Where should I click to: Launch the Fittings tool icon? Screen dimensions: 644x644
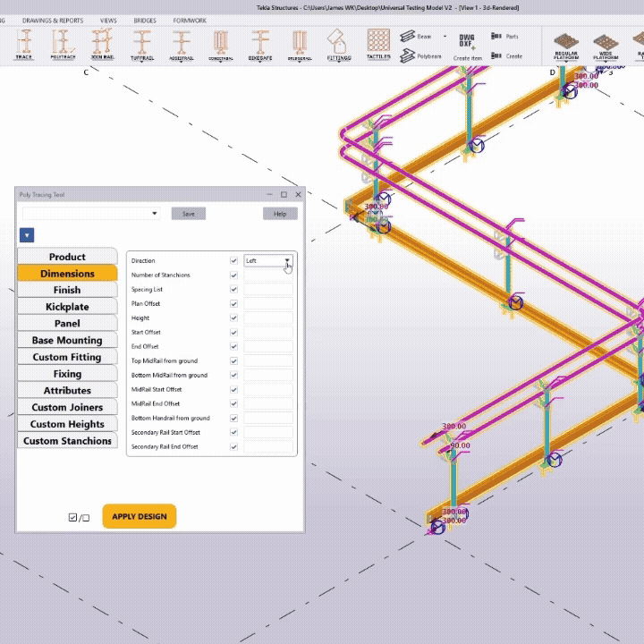click(339, 44)
